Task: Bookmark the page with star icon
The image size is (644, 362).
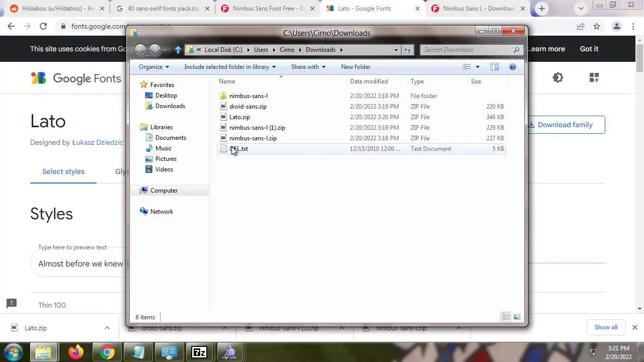Action: coord(597,27)
